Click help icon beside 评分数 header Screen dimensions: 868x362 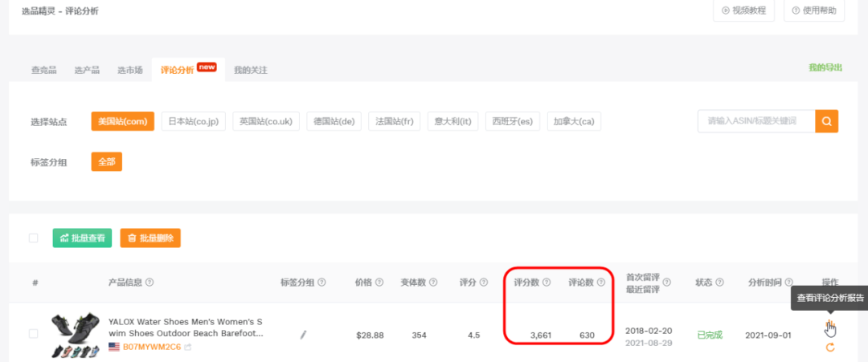coord(547,283)
